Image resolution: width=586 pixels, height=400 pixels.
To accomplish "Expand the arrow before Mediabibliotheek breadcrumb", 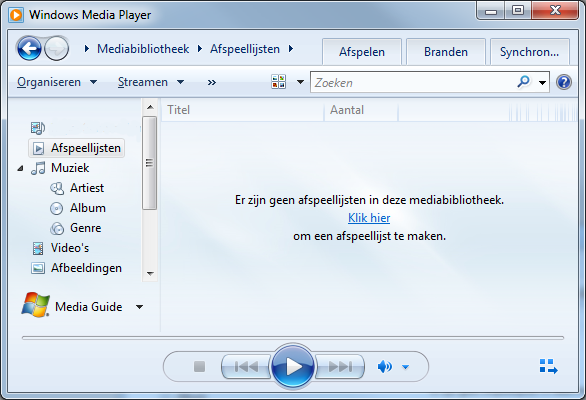I will [87, 49].
